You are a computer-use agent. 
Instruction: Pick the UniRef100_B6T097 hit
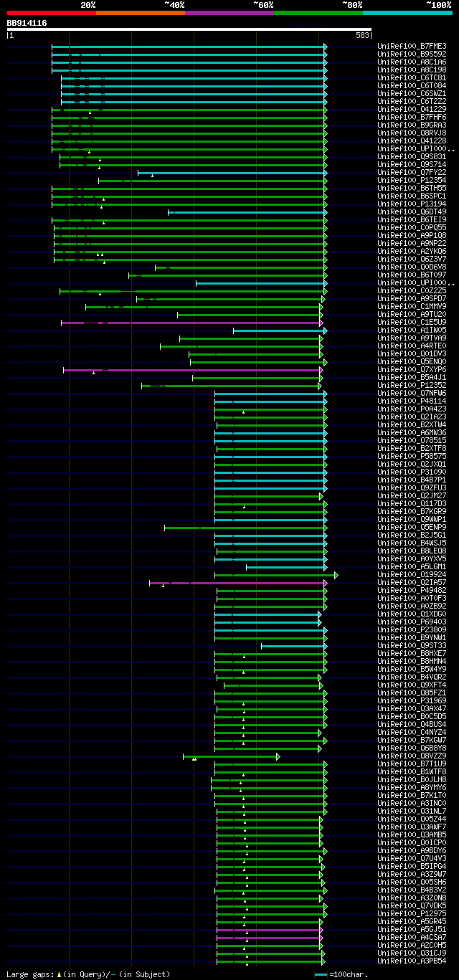click(412, 275)
